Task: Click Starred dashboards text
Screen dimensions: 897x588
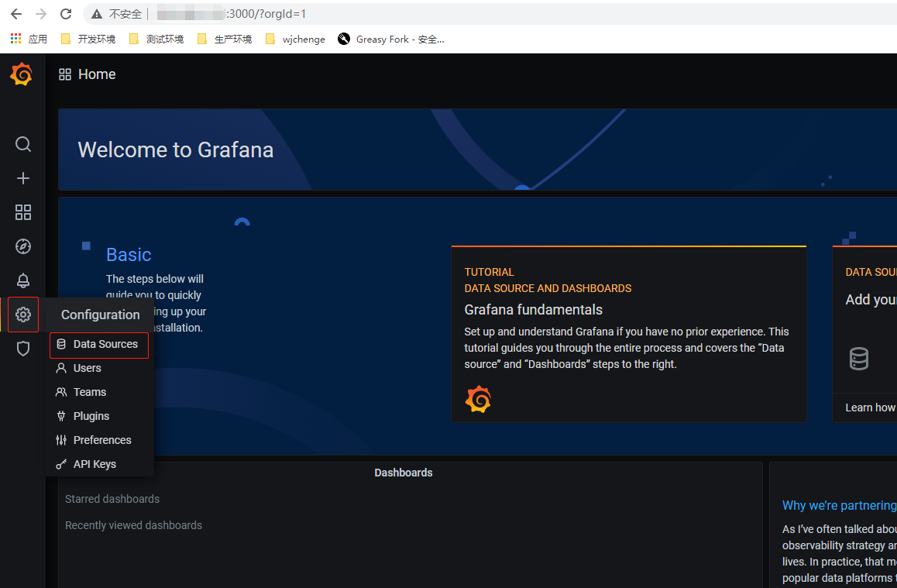Action: click(112, 499)
